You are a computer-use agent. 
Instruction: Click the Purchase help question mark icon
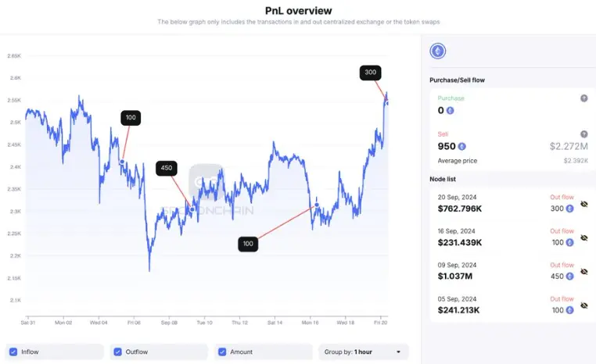(583, 98)
